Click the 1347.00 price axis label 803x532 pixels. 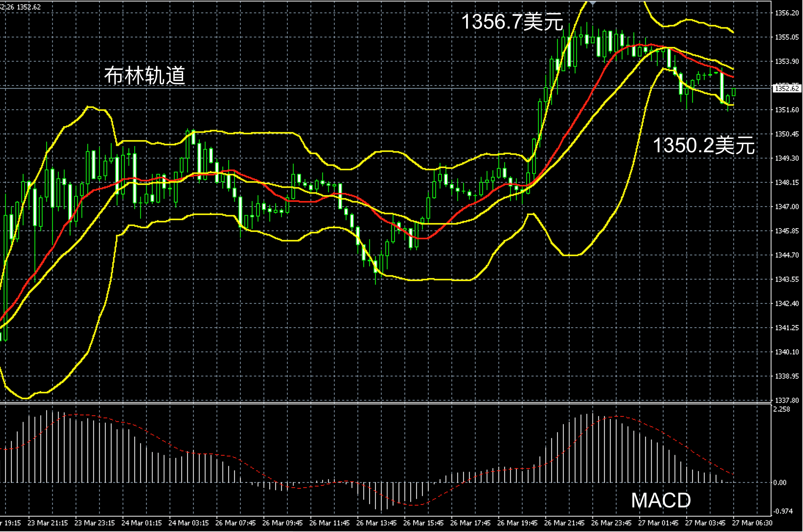pyautogui.click(x=786, y=207)
